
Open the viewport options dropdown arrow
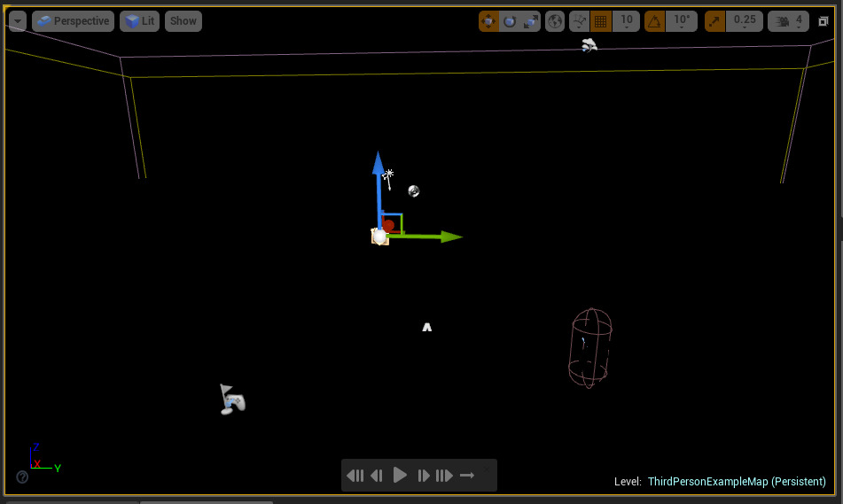[18, 21]
